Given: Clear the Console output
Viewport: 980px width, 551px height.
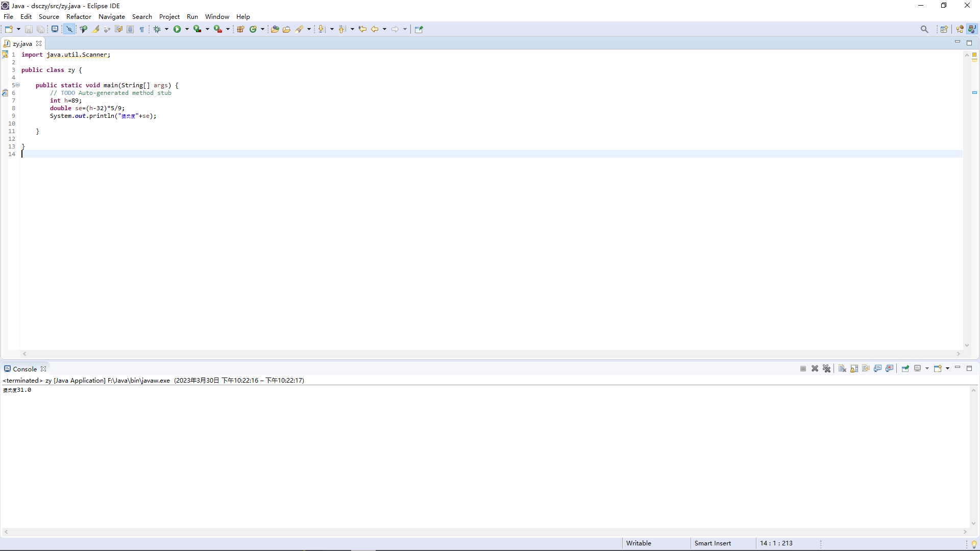Looking at the screenshot, I should (842, 369).
